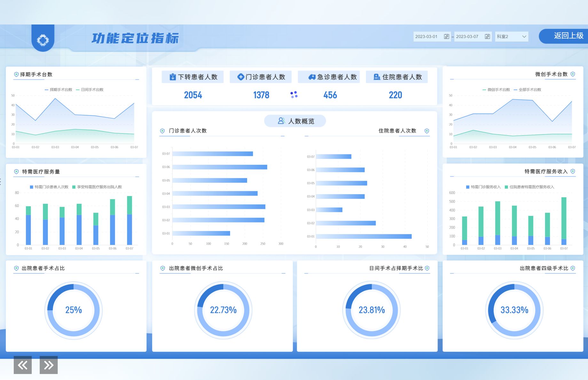Click the 功能定位指标 page title
This screenshot has height=380, width=588.
pos(135,38)
